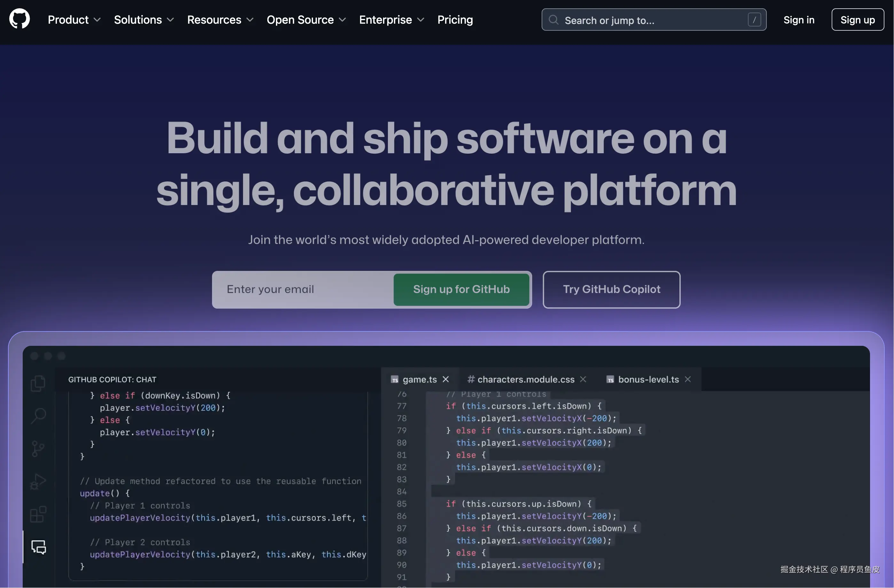The height and width of the screenshot is (588, 894).
Task: Switch to the bonus-level.ts tab
Action: [x=648, y=379]
